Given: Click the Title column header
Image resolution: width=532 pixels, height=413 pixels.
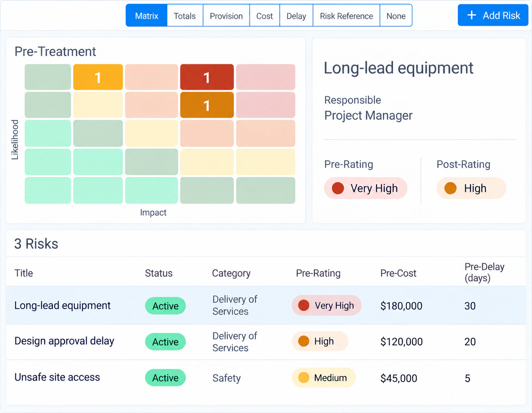Looking at the screenshot, I should point(24,273).
